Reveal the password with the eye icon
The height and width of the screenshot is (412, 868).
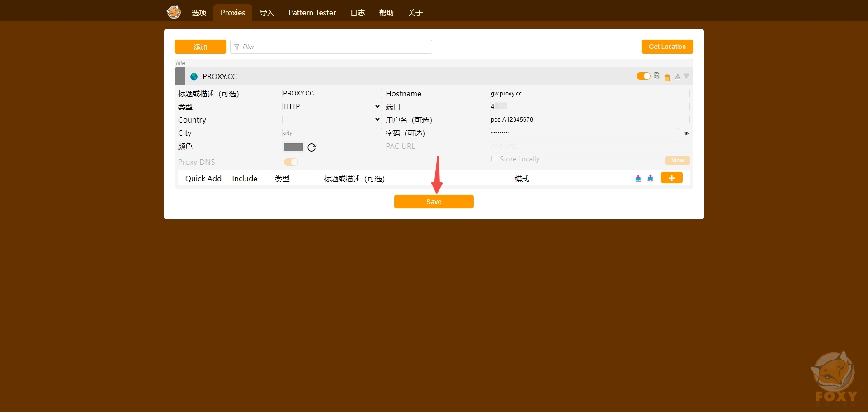point(686,133)
